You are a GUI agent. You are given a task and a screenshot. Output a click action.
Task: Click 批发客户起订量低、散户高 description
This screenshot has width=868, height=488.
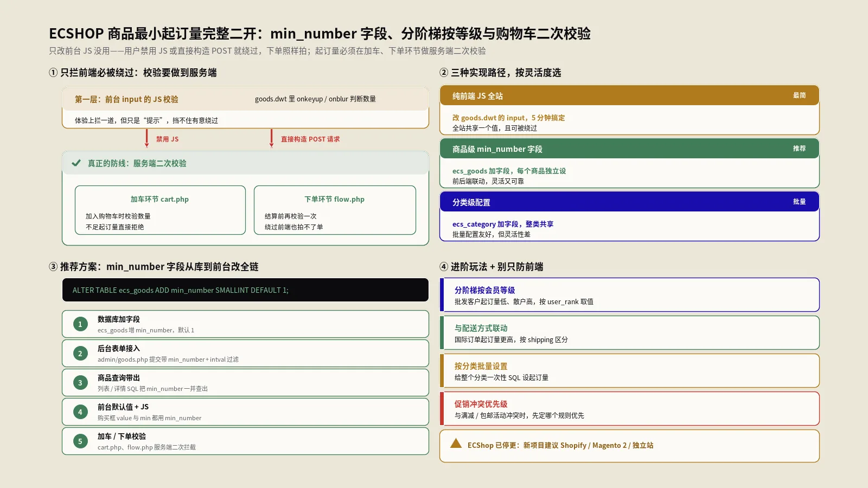[x=524, y=302]
